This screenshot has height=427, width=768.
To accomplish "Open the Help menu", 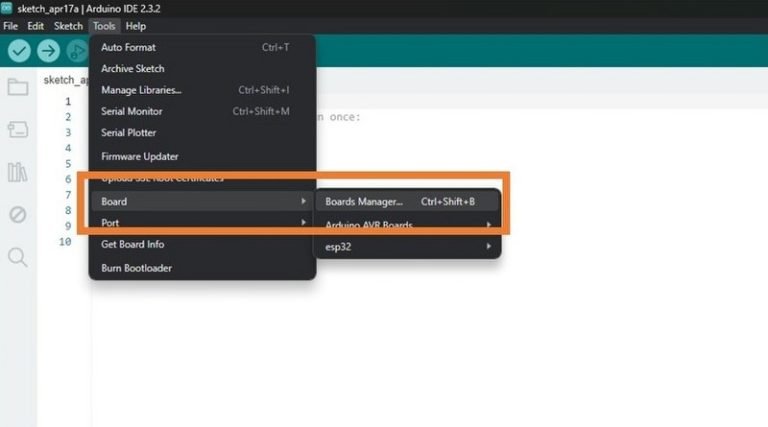I will point(136,26).
